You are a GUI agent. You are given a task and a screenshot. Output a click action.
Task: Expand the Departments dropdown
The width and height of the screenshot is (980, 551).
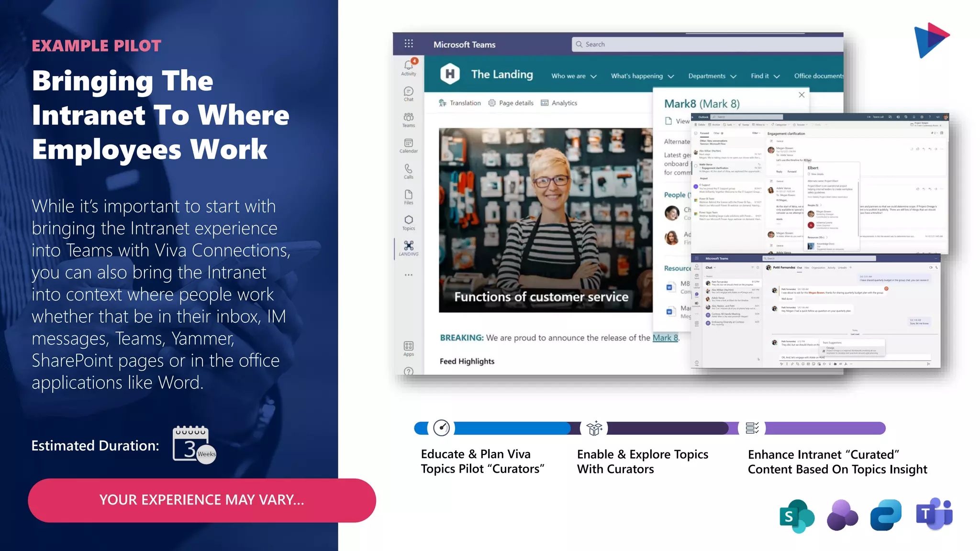click(x=712, y=76)
